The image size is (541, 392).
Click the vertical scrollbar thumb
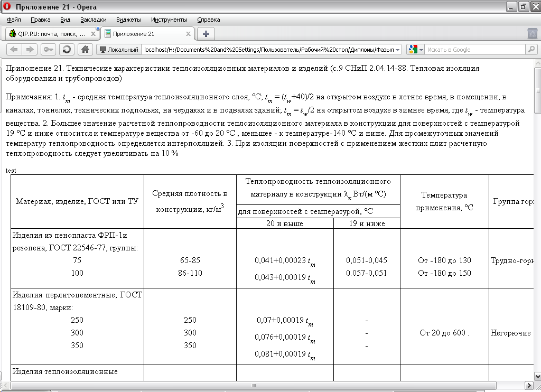pyautogui.click(x=537, y=90)
